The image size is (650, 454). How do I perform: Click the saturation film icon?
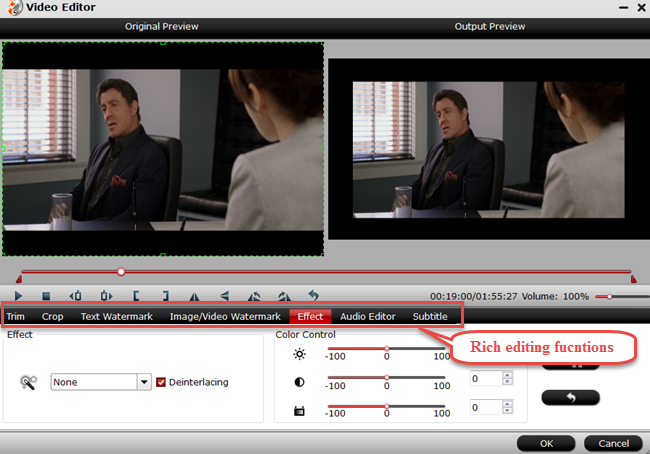pyautogui.click(x=299, y=411)
